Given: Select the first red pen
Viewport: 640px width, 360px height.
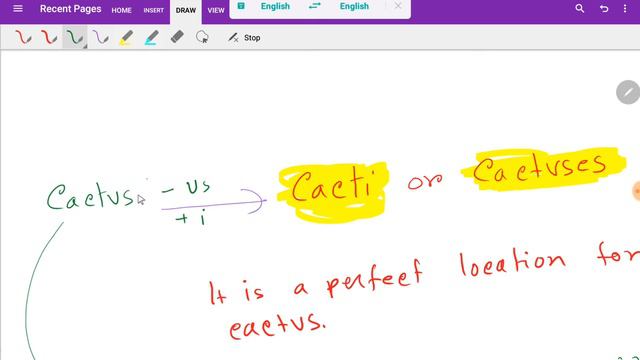Looking at the screenshot, I should click(x=23, y=37).
